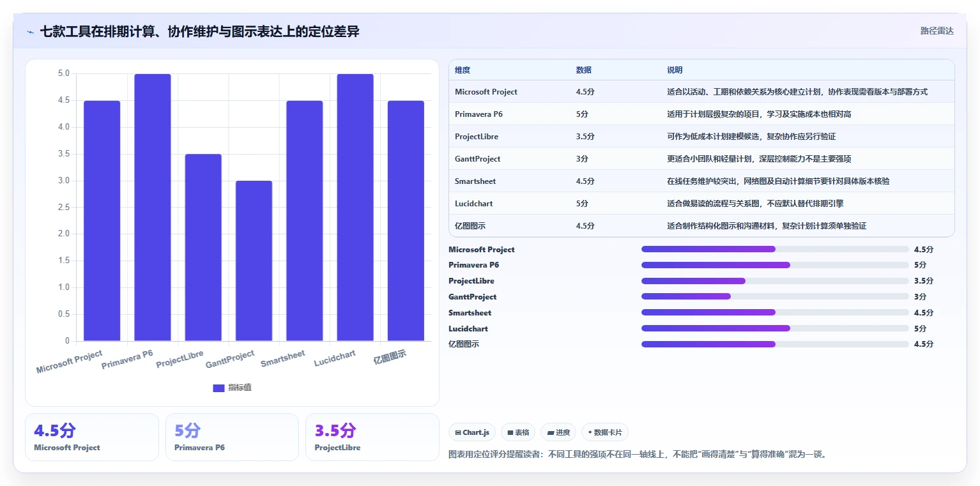Select the 说明 column header
980x486 pixels.
pos(675,70)
